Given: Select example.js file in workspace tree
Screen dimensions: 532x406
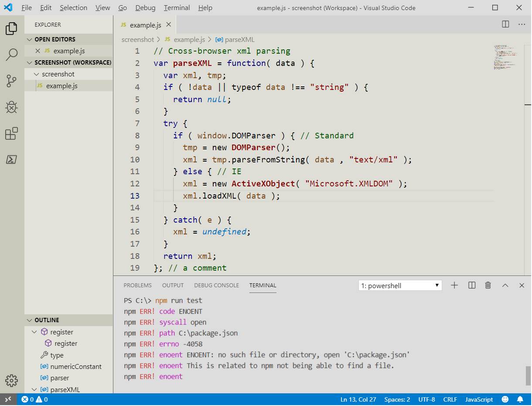Looking at the screenshot, I should click(x=68, y=86).
